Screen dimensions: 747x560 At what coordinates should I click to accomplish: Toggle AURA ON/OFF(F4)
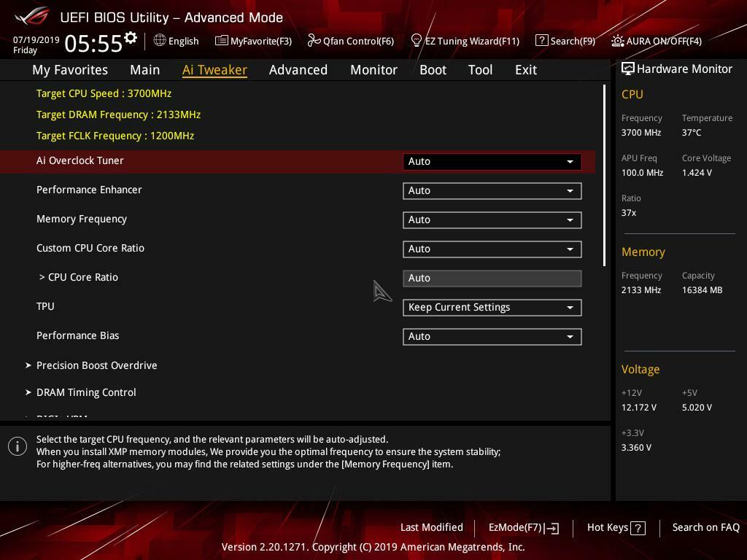[664, 41]
